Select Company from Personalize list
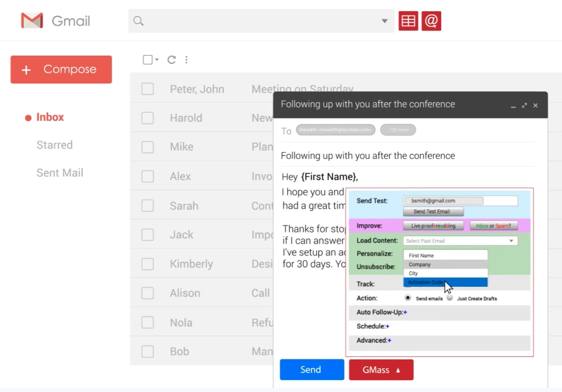 click(x=445, y=264)
